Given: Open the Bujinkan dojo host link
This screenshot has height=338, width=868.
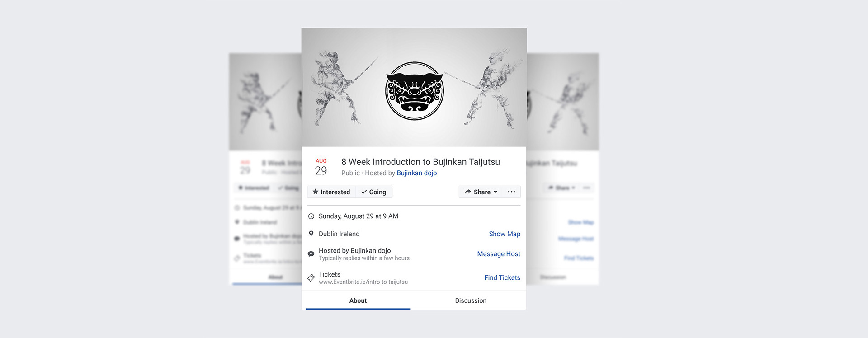Looking at the screenshot, I should pyautogui.click(x=417, y=173).
